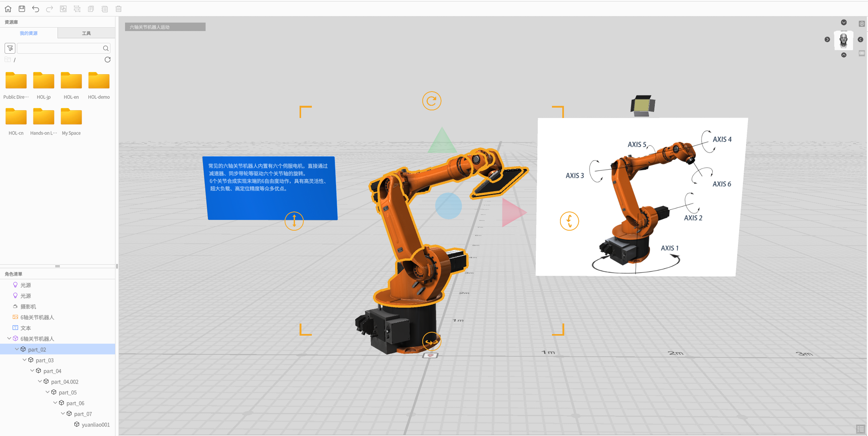The height and width of the screenshot is (436, 868).
Task: Rotate view with top down-chevron button
Action: coord(844,22)
